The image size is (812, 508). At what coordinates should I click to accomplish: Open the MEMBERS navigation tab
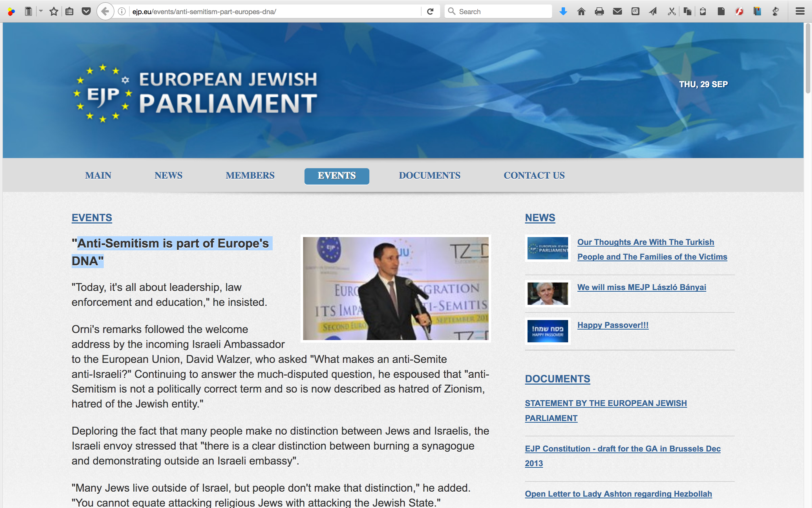250,176
